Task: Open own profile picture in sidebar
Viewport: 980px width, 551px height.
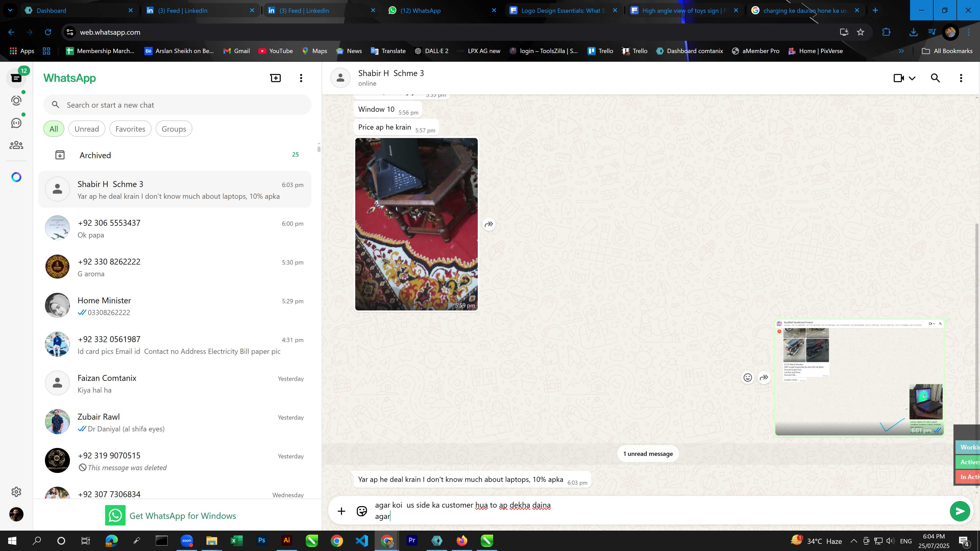Action: 16,514
